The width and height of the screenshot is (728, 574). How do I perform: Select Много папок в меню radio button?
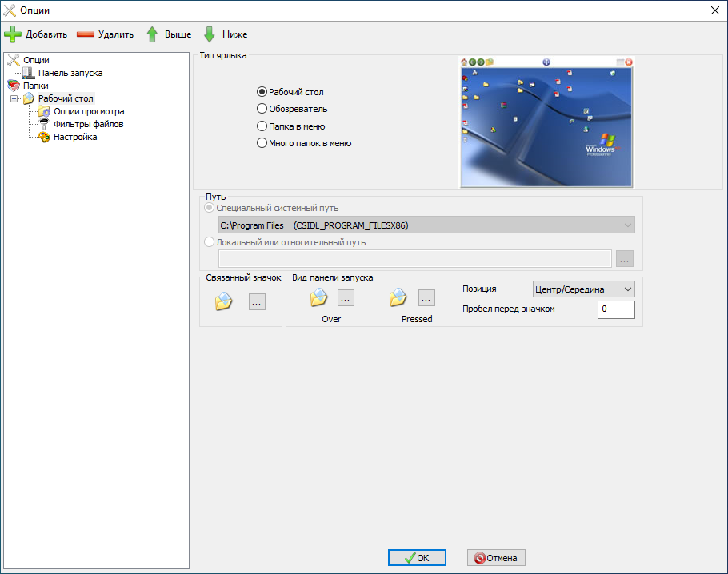coord(262,143)
